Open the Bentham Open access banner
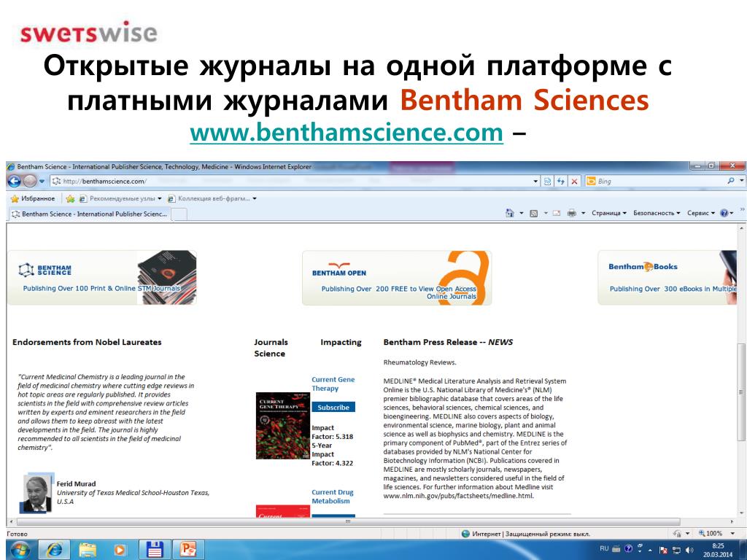This screenshot has width=747, height=560. tap(397, 278)
